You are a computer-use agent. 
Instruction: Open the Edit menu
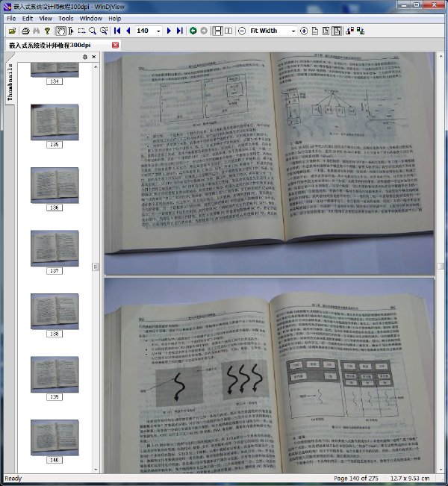28,18
